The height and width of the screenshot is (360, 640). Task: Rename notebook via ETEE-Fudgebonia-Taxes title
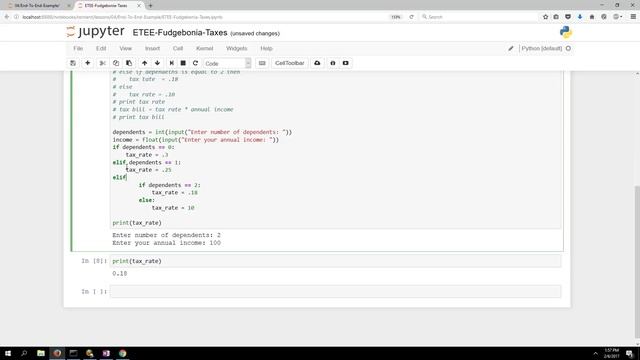180,33
